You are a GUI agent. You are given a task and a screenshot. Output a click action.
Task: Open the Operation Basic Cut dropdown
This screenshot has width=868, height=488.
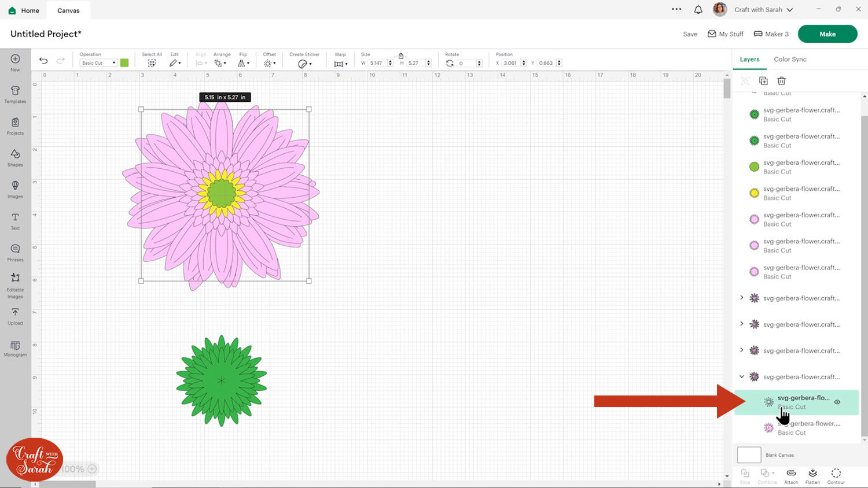[98, 63]
